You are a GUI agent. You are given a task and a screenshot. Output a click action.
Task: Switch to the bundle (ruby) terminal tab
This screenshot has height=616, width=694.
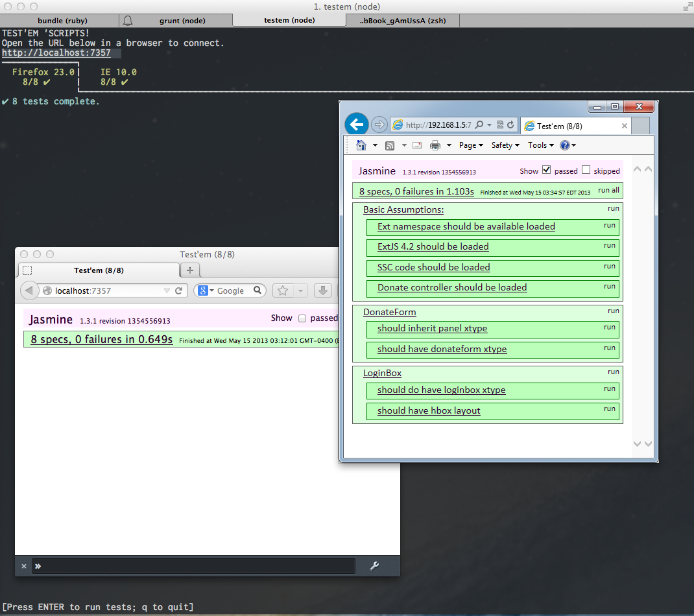62,21
